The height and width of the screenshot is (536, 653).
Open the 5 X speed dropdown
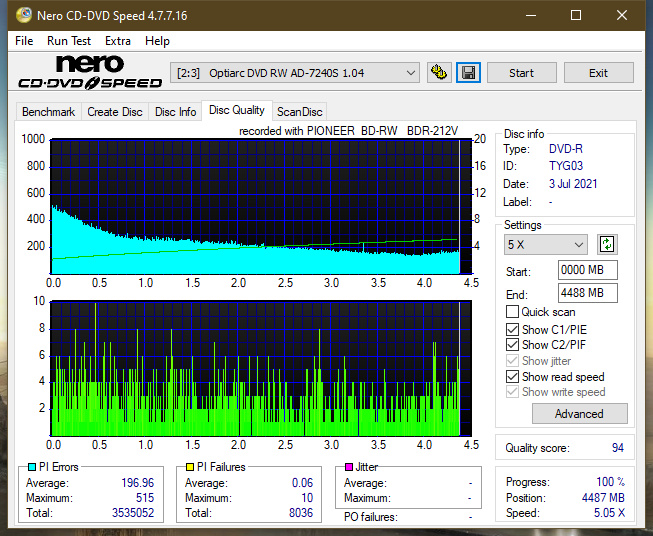click(546, 244)
